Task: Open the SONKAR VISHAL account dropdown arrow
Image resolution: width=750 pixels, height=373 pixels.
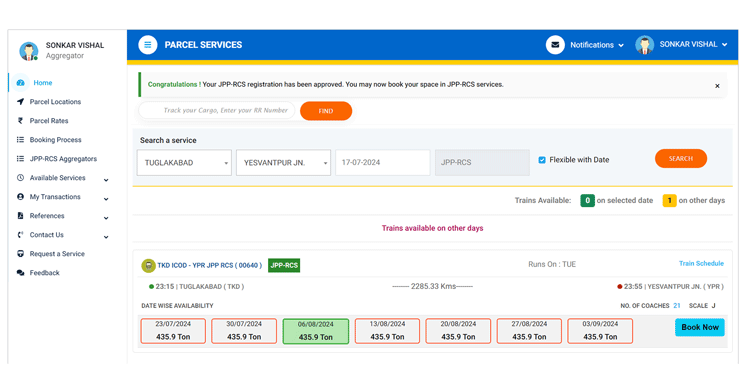Action: point(724,44)
